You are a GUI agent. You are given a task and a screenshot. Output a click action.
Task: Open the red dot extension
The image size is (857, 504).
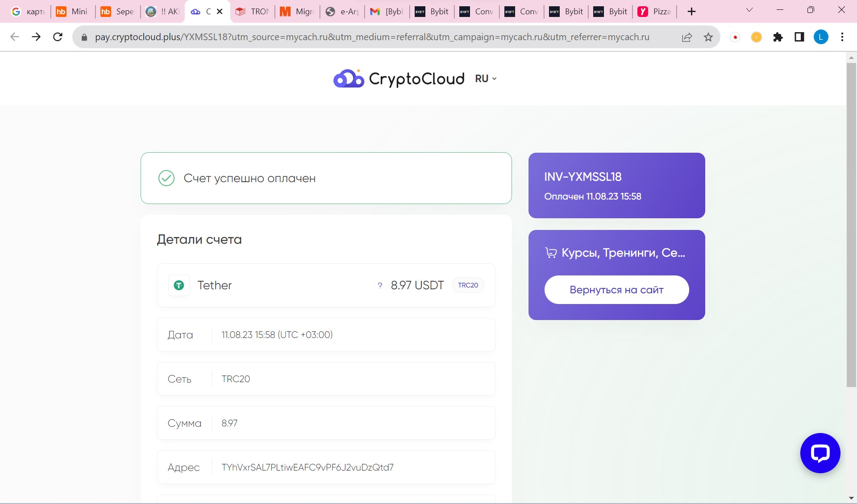(x=735, y=37)
